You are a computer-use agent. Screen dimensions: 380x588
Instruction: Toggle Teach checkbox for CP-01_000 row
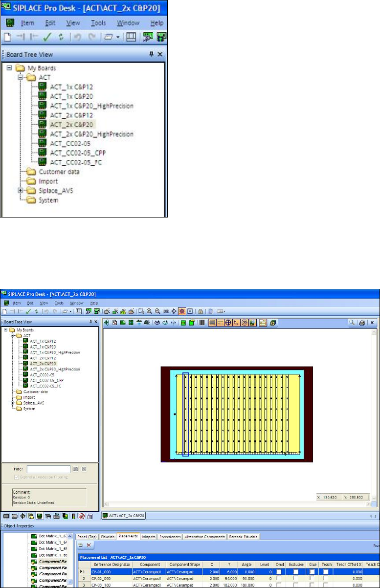(x=326, y=571)
